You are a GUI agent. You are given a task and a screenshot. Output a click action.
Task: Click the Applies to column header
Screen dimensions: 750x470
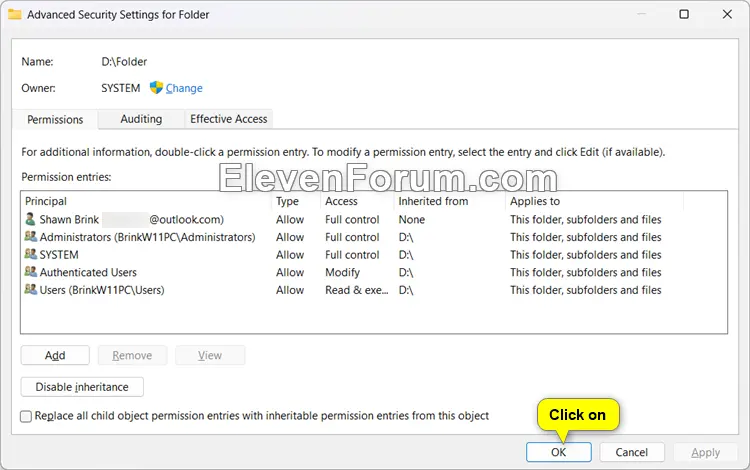point(594,201)
